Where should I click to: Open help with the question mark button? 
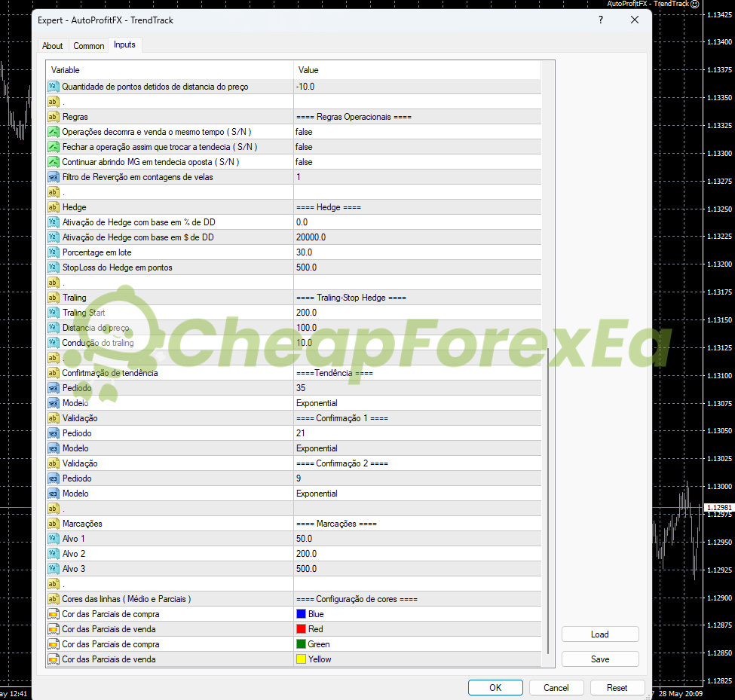(601, 20)
